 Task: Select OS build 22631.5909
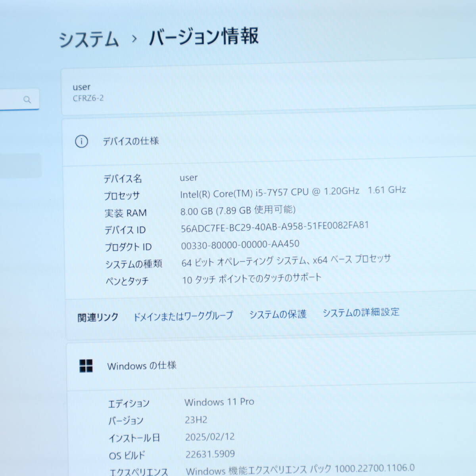210,454
